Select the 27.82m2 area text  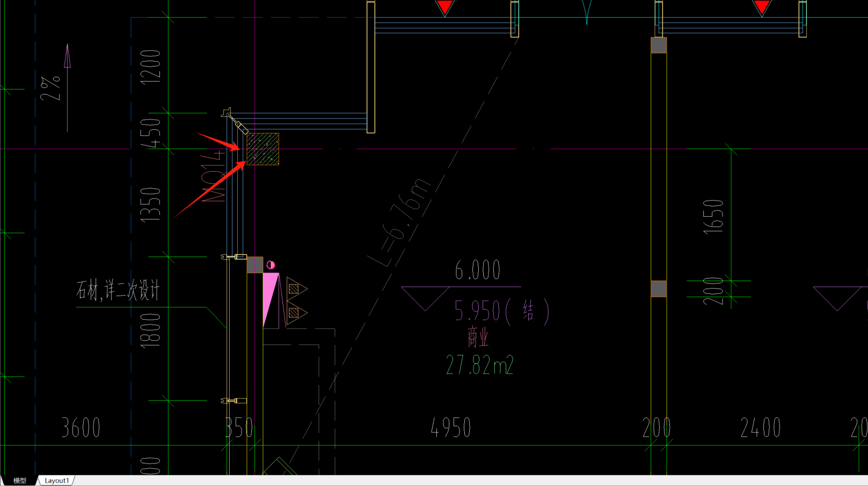pos(480,365)
